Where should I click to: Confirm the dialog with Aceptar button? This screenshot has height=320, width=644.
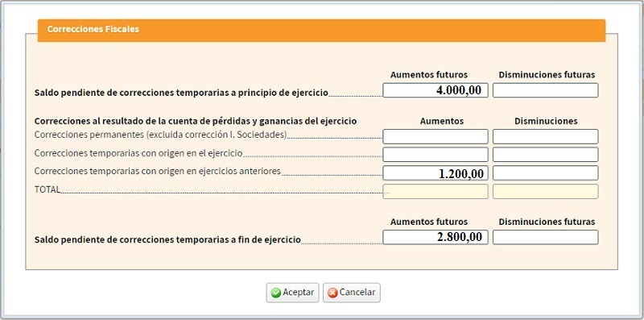pyautogui.click(x=292, y=293)
